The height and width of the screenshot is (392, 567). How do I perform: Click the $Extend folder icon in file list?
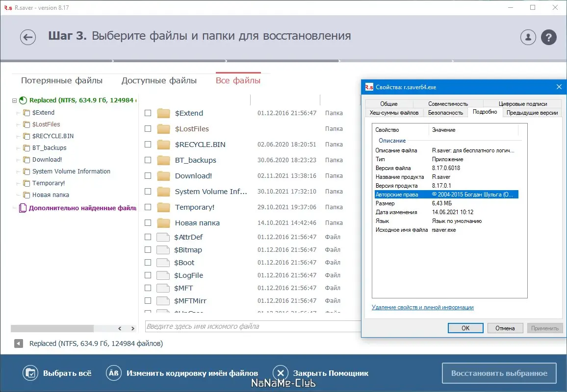click(163, 113)
